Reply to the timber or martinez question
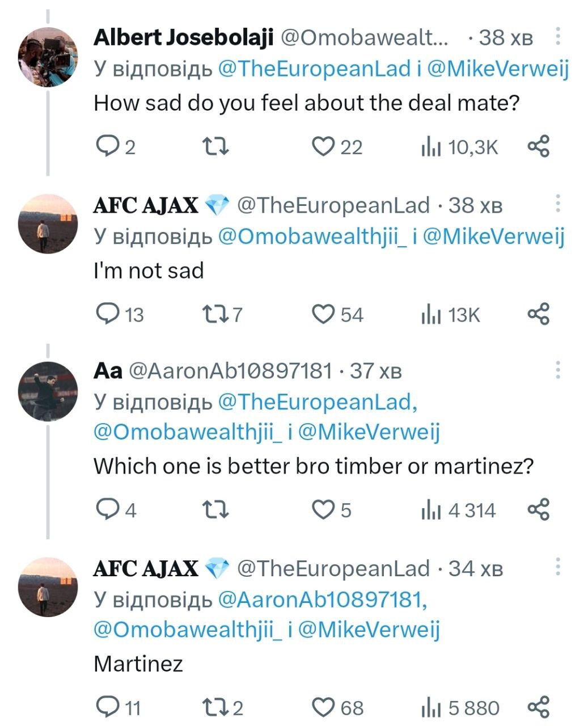The width and height of the screenshot is (588, 726). coord(107,510)
